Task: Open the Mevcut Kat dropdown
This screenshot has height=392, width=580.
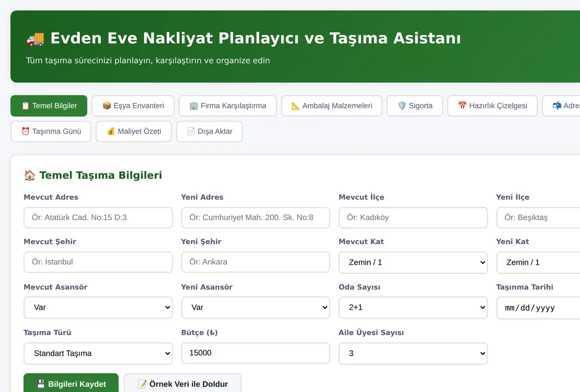Action: point(413,262)
